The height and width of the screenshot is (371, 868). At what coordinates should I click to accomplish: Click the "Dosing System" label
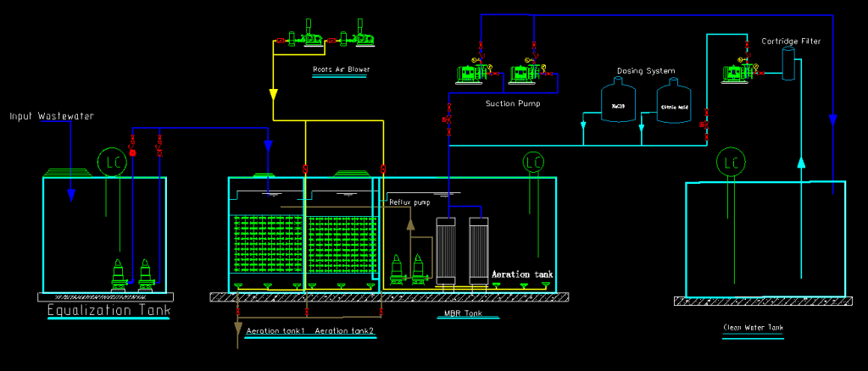click(x=644, y=71)
